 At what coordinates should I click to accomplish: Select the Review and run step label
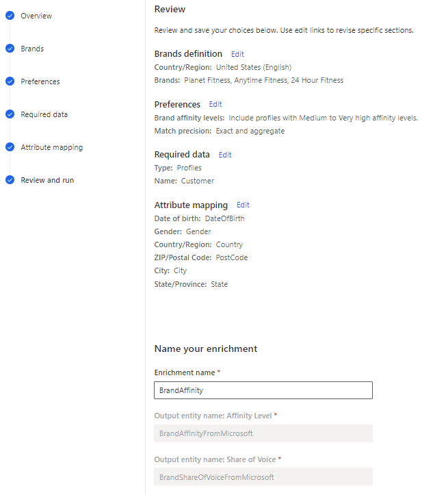(47, 180)
